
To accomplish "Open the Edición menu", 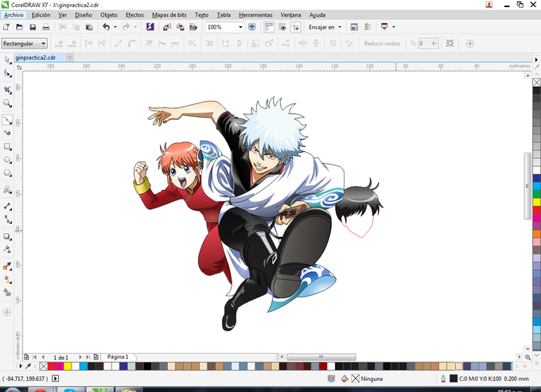I will 41,15.
